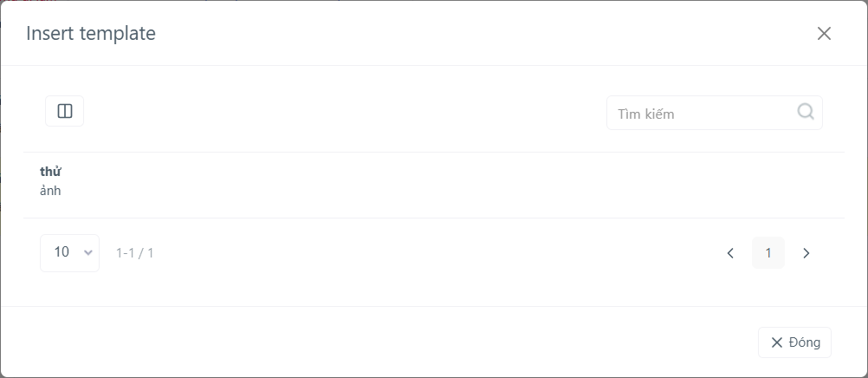The image size is (868, 378).
Task: Select page number 1 in pagination
Action: click(768, 253)
